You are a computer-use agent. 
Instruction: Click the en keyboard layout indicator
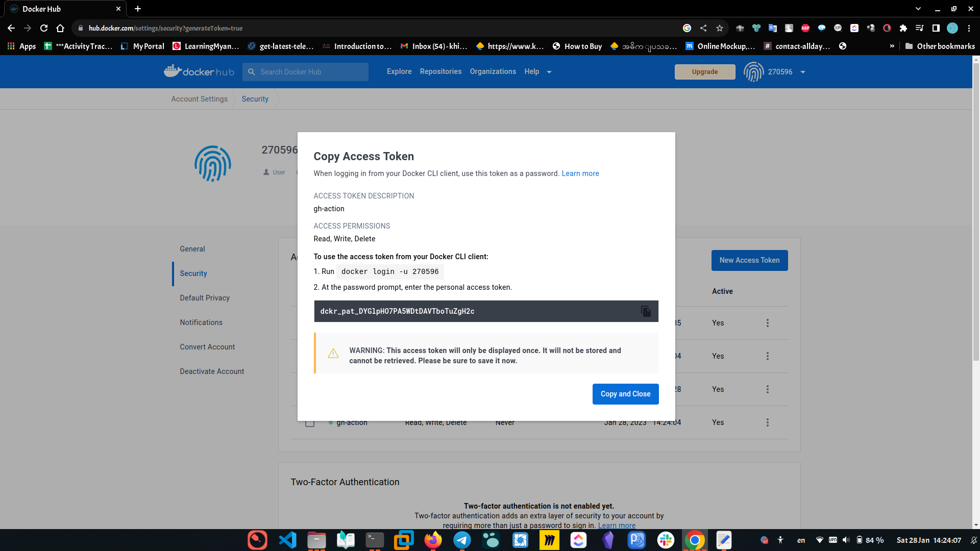click(x=801, y=540)
